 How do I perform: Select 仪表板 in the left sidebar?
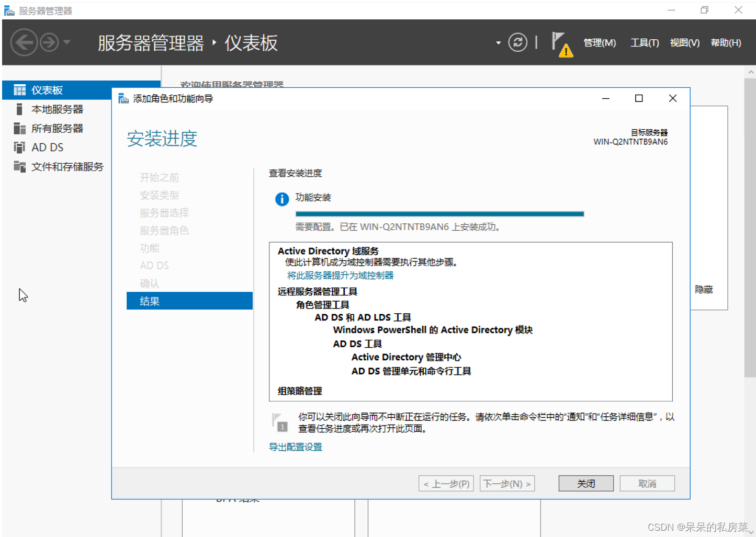point(81,90)
